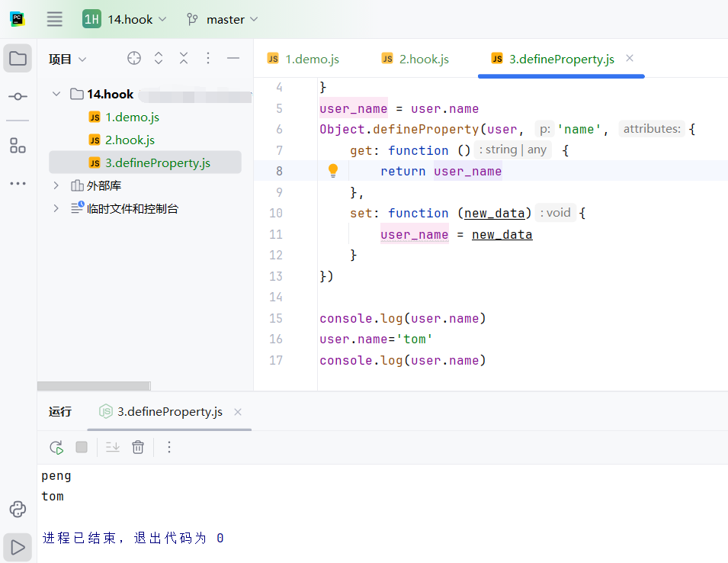Click Expand All in project panel
The image size is (728, 563).
coord(159,58)
